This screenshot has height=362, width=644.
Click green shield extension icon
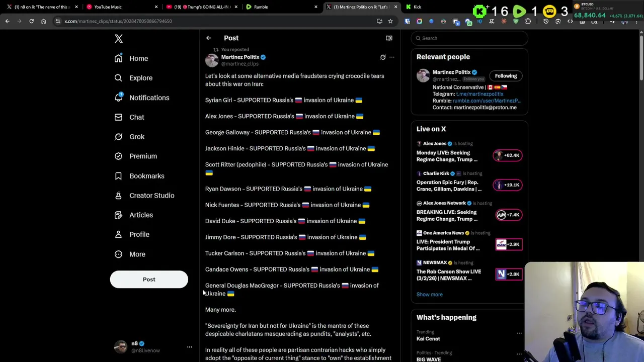coord(516,21)
